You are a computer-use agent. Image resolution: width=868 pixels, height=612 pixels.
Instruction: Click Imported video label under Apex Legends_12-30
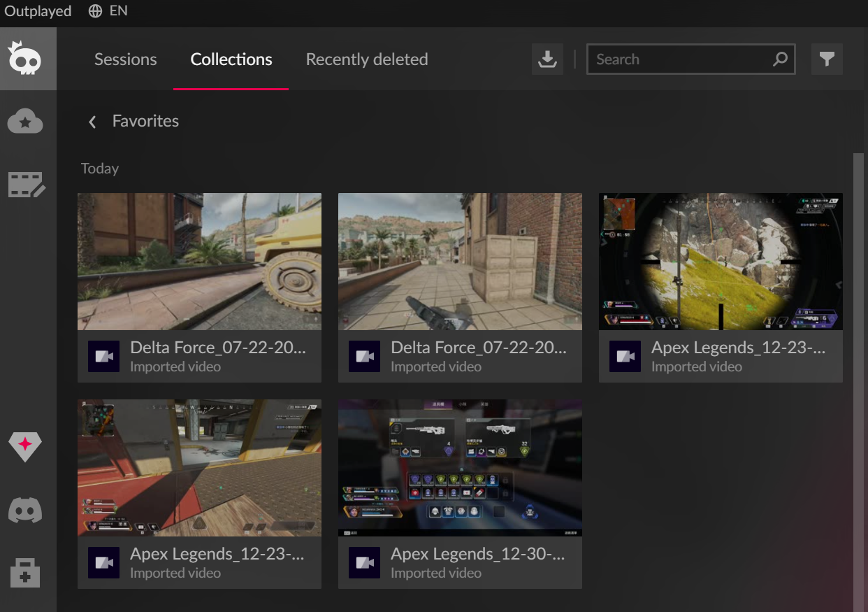pyautogui.click(x=436, y=573)
